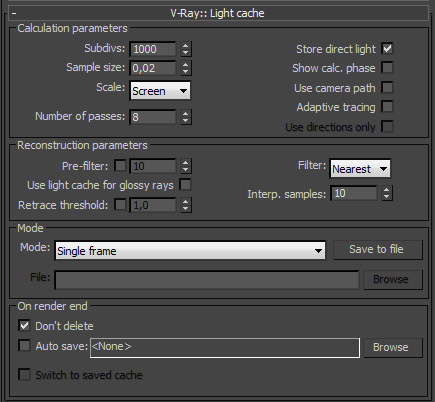The height and width of the screenshot is (402, 435).
Task: Increase Retrace threshold with the up arrow
Action: (186, 201)
